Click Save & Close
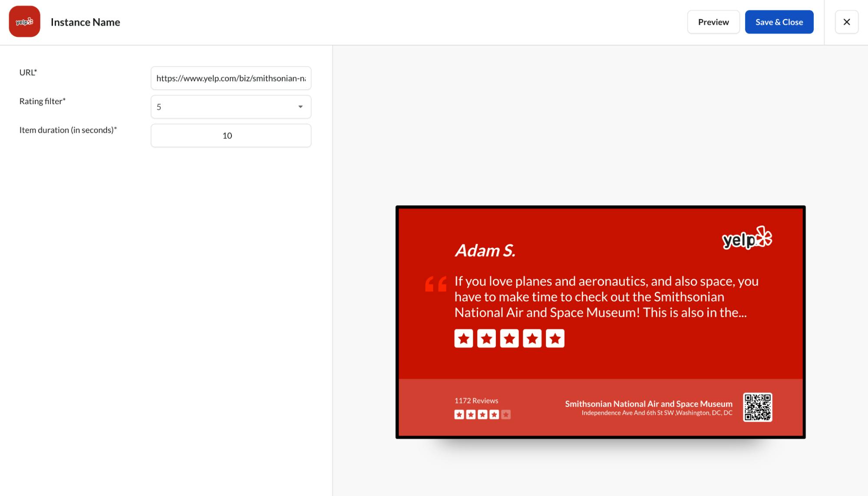The image size is (868, 496). coord(779,22)
